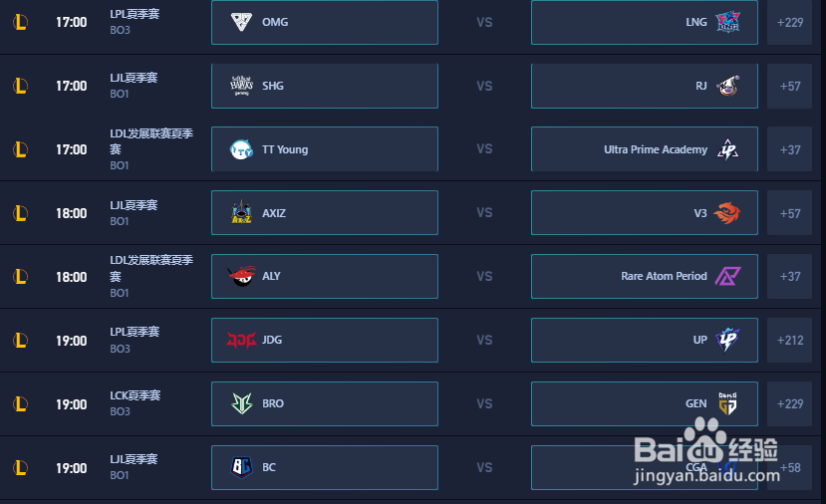This screenshot has width=826, height=504.
Task: Choose UP team in 19:00 LPL match
Action: coord(645,341)
